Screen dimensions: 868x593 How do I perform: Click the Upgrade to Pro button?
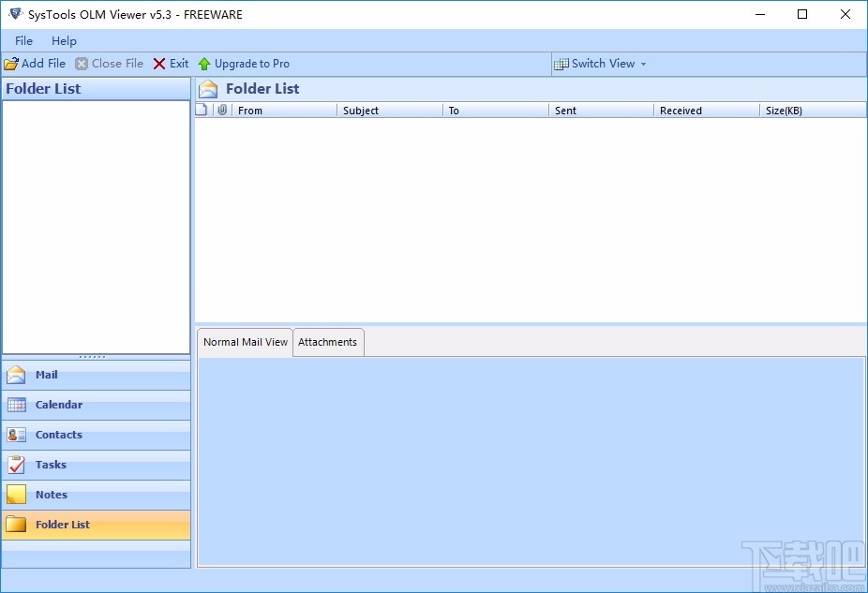point(245,63)
